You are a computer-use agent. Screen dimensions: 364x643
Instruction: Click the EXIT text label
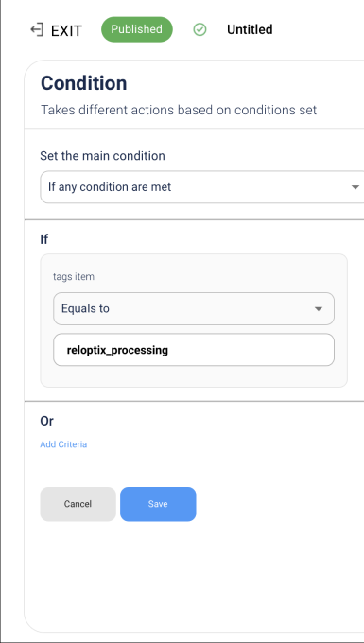click(x=66, y=31)
